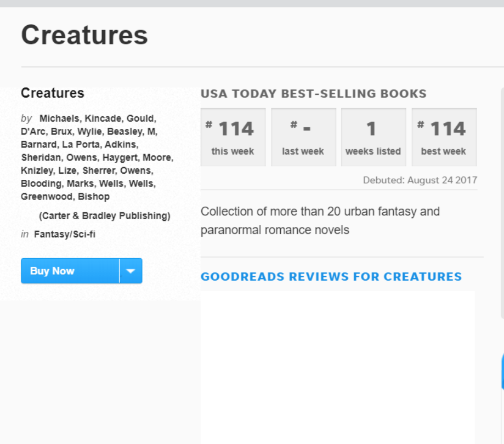Viewport: 504px width, 444px height.
Task: Select the Carter & Bradley Publishing link
Action: pos(104,216)
